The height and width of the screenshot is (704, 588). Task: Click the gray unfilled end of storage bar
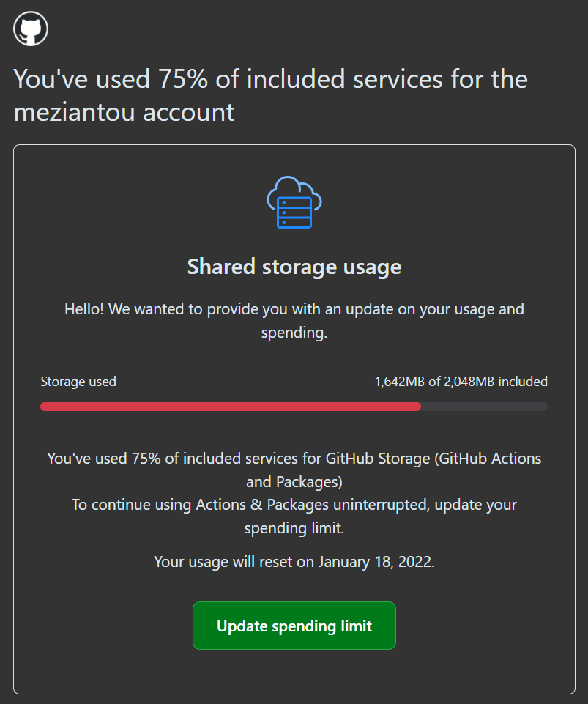click(x=485, y=407)
